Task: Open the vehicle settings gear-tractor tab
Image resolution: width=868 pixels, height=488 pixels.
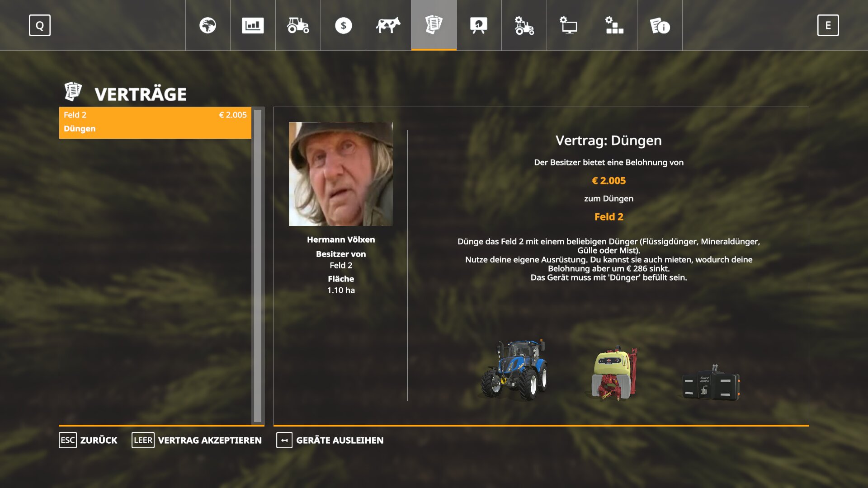Action: (524, 25)
